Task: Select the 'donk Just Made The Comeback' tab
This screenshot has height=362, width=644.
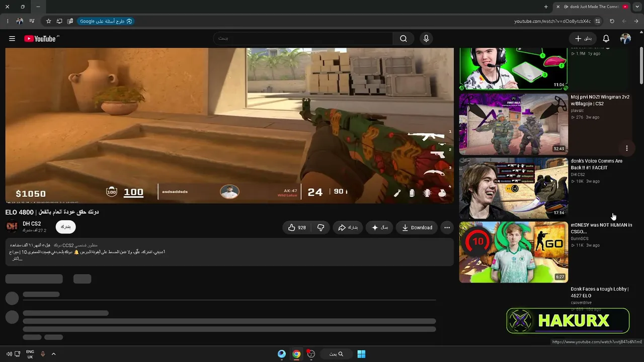Action: click(592, 7)
